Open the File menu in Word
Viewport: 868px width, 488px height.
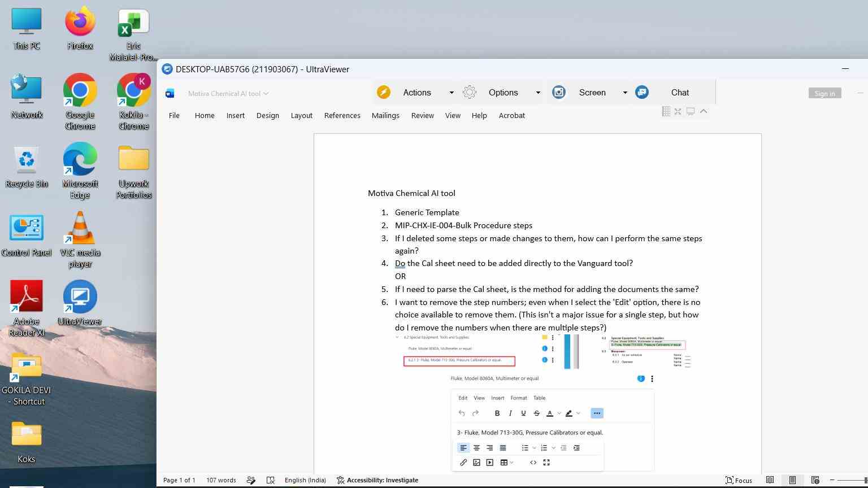coord(174,115)
